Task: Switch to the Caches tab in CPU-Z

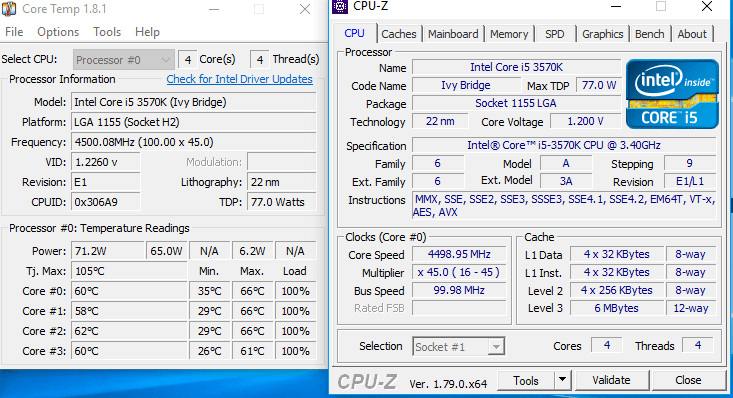Action: pyautogui.click(x=399, y=34)
